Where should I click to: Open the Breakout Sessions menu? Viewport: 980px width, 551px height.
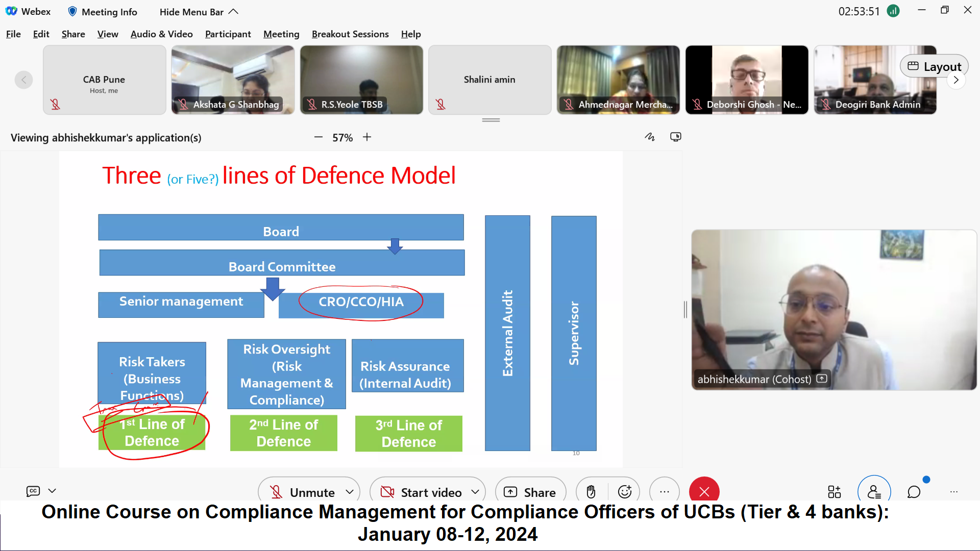coord(350,34)
